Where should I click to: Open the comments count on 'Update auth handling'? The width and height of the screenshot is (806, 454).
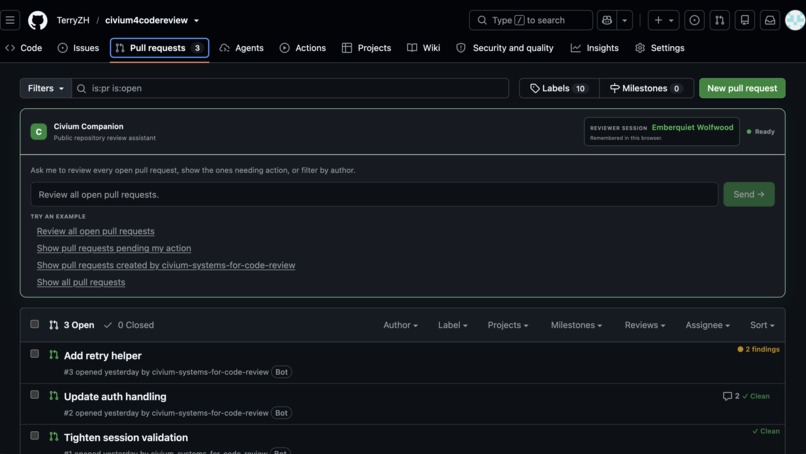coord(731,396)
